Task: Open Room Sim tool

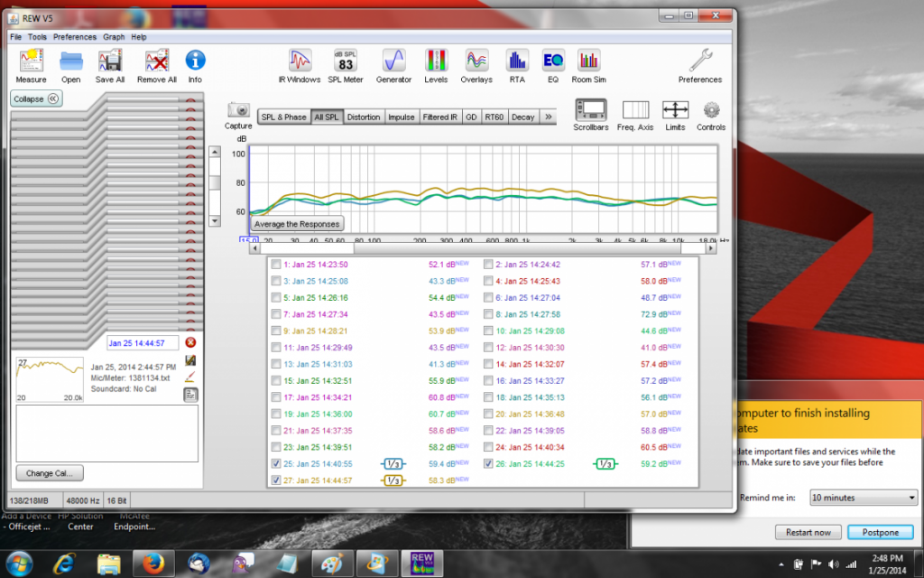Action: (x=588, y=61)
